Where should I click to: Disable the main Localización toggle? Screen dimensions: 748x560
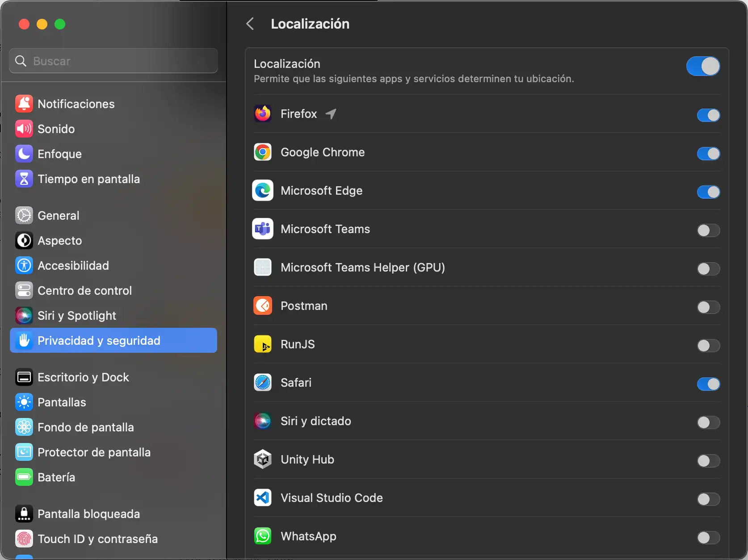click(703, 67)
